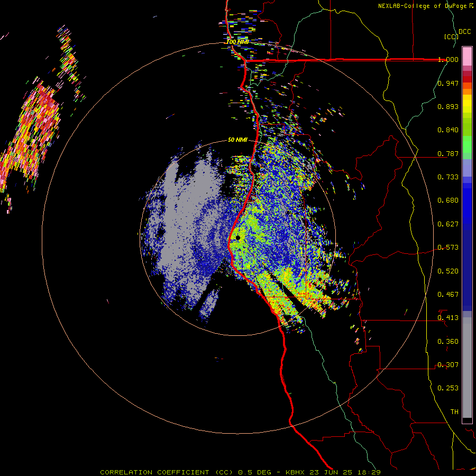Click the 0.413 legend value
The height and width of the screenshot is (476, 476).
[x=448, y=318]
